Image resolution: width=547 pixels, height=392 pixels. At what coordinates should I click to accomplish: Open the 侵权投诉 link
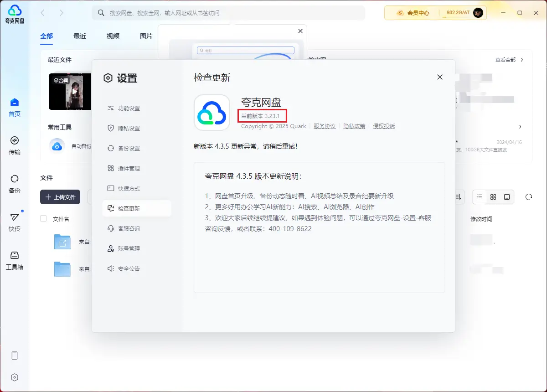tap(384, 126)
